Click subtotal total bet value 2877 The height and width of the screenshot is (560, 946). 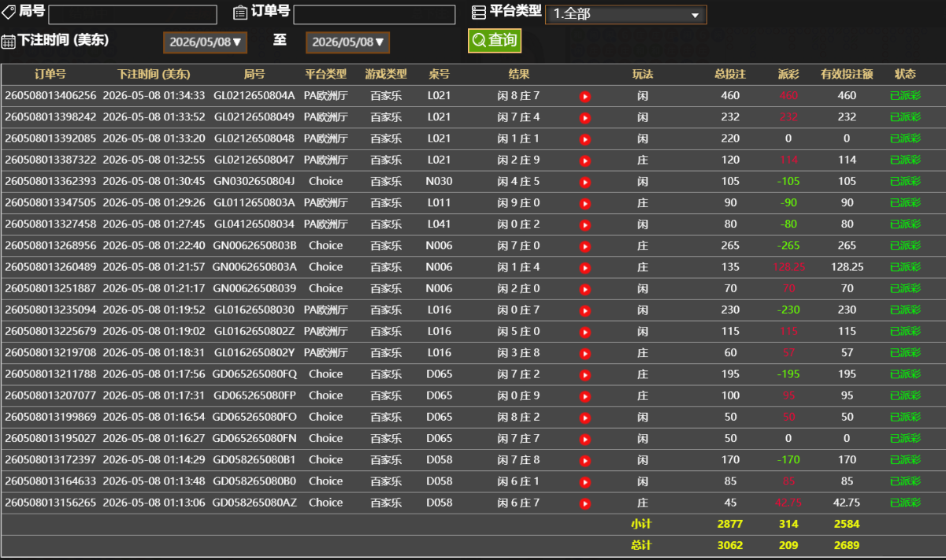click(x=730, y=524)
